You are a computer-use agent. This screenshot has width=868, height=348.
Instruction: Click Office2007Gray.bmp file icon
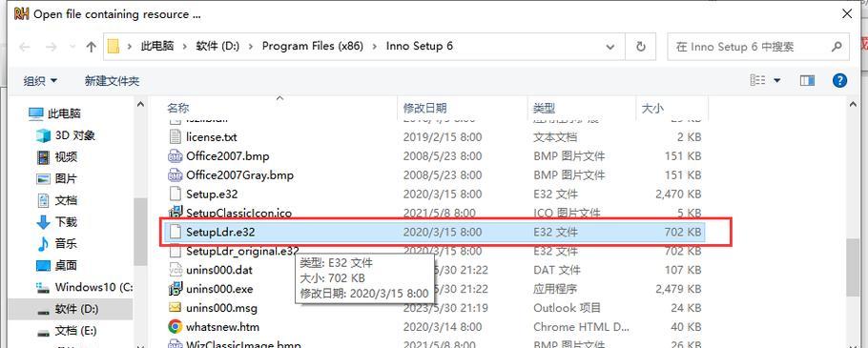(175, 174)
